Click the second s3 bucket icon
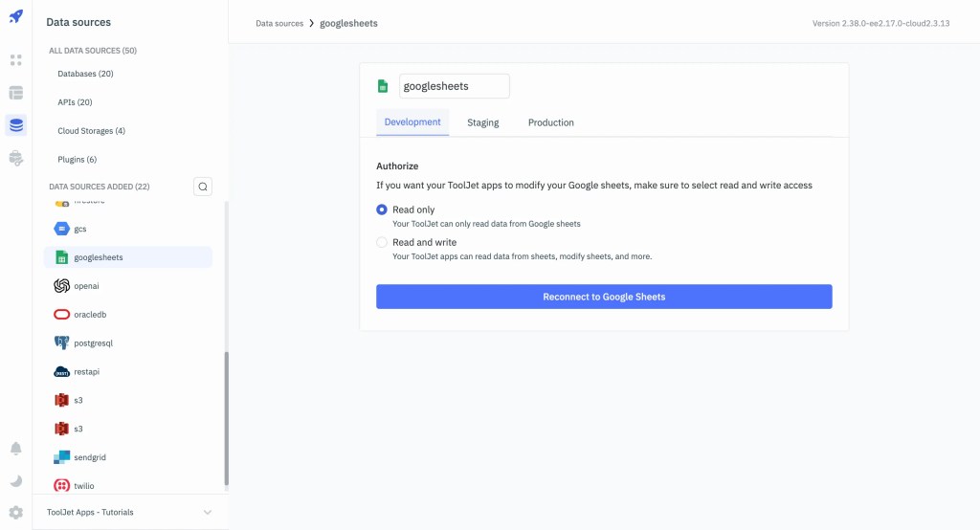 click(x=61, y=429)
